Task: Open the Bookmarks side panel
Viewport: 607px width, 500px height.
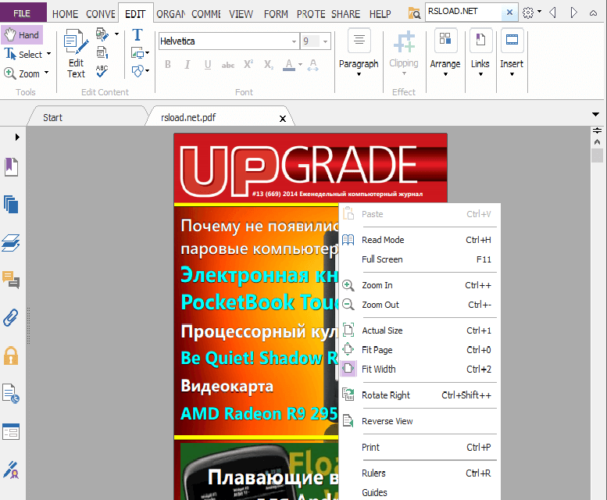Action: coord(11,167)
